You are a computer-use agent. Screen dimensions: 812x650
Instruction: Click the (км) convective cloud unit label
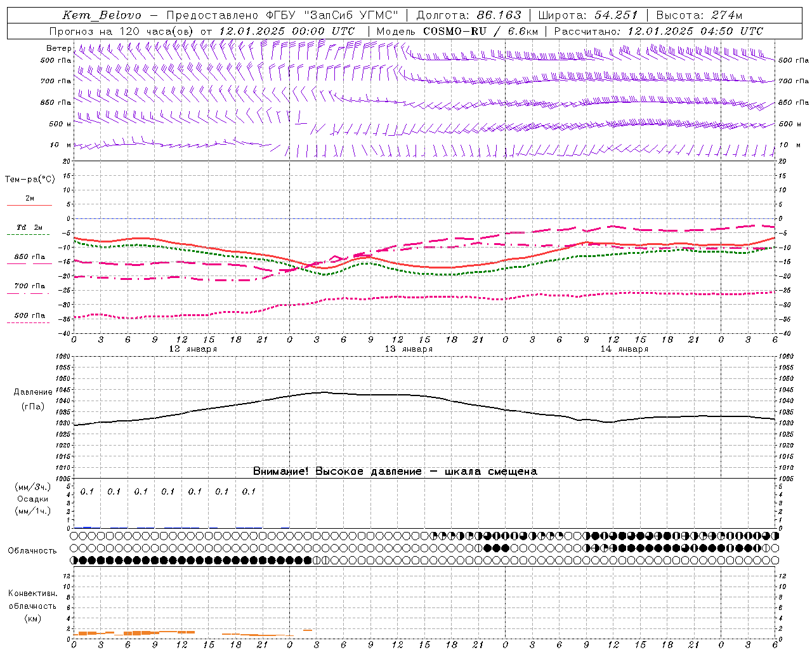tap(33, 618)
